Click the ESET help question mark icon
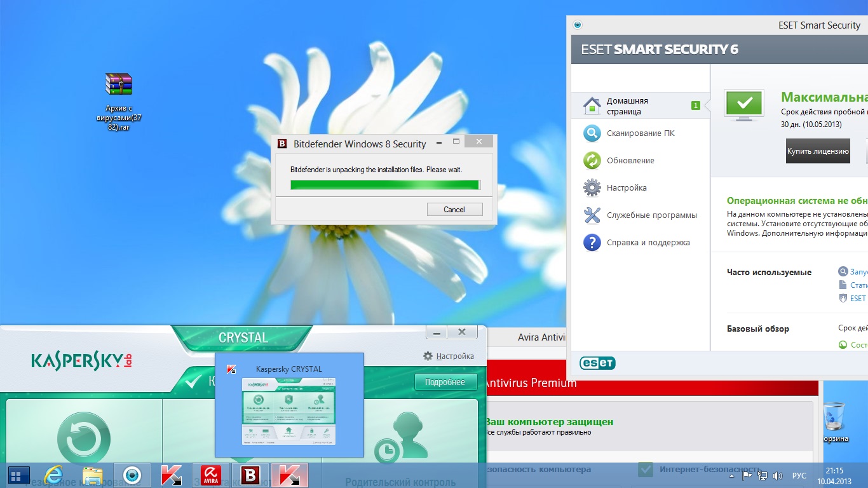 tap(592, 243)
